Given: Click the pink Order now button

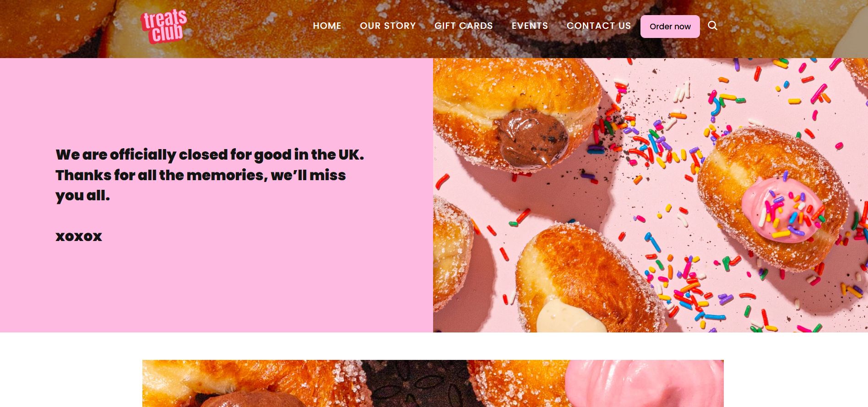Looking at the screenshot, I should click(x=670, y=27).
